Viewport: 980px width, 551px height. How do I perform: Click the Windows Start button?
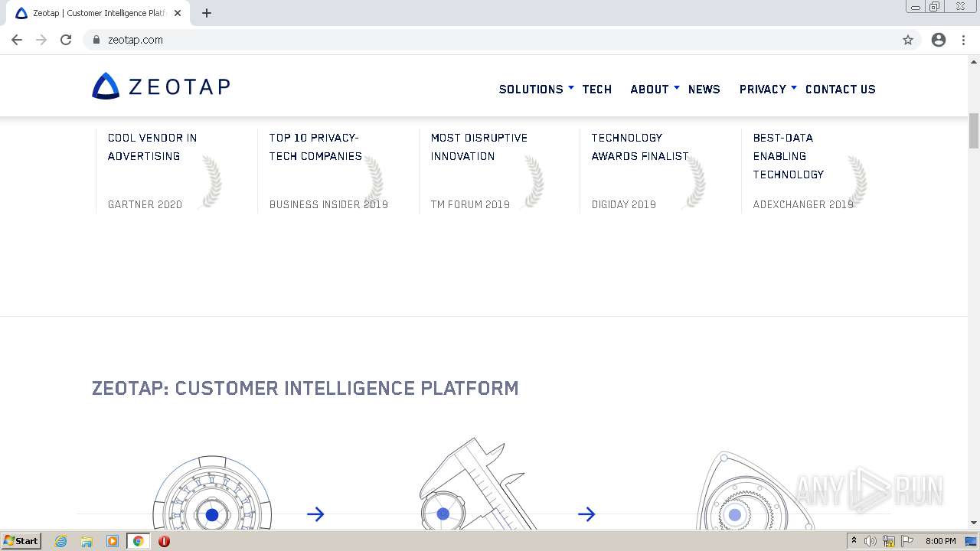(x=21, y=541)
